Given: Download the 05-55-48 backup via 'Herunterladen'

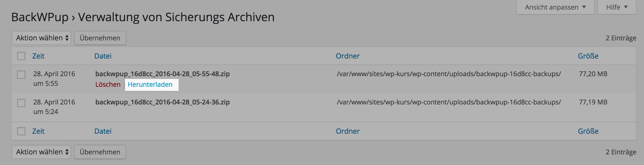Looking at the screenshot, I should pos(150,85).
